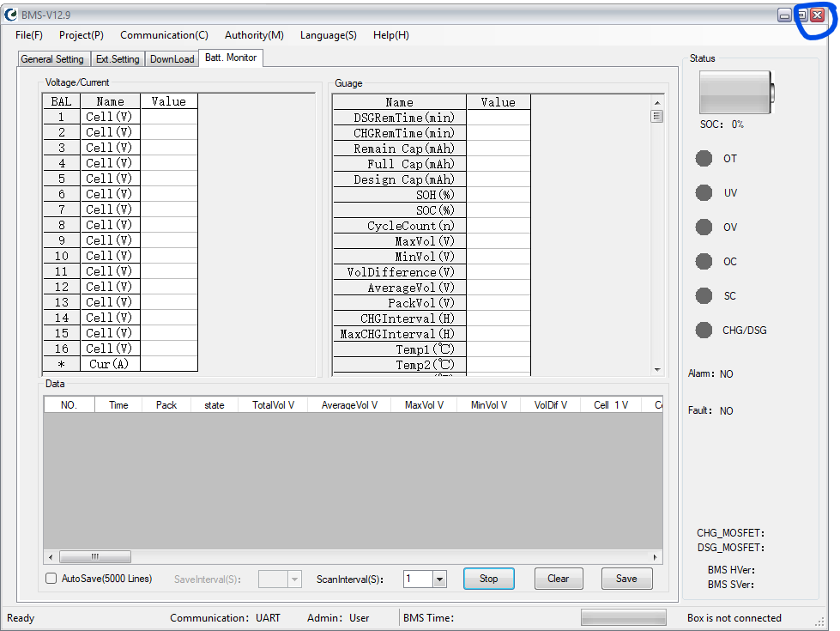Switch to the General Setting tab
Viewport: 840px width, 631px height.
point(52,59)
